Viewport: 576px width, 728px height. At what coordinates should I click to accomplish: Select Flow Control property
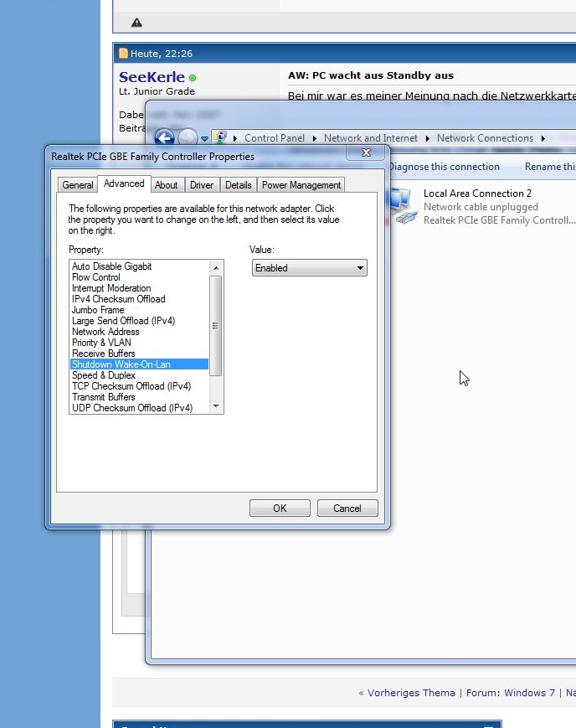click(x=139, y=277)
